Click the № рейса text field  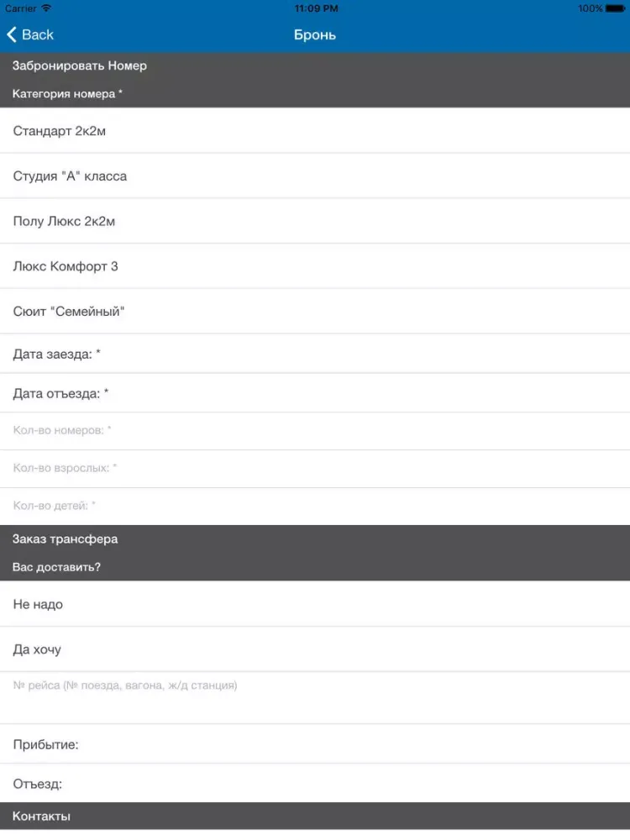tap(315, 697)
